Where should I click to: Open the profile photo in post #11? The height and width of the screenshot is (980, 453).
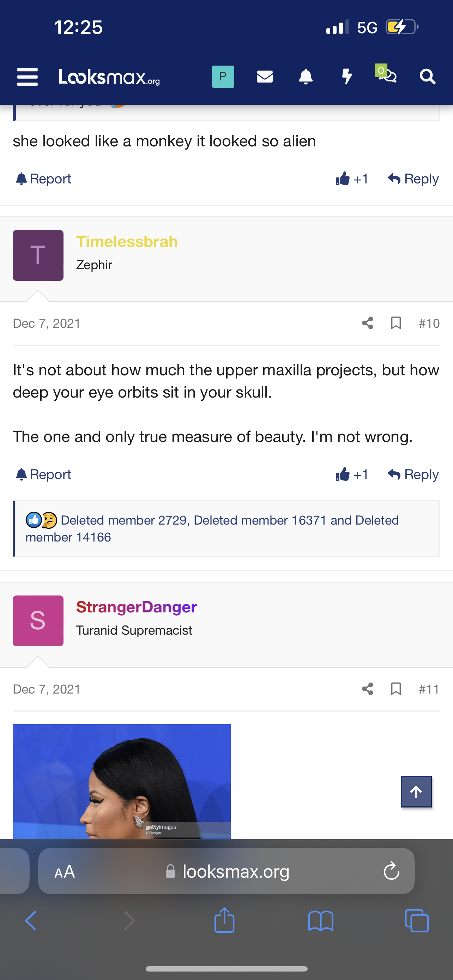pyautogui.click(x=122, y=782)
